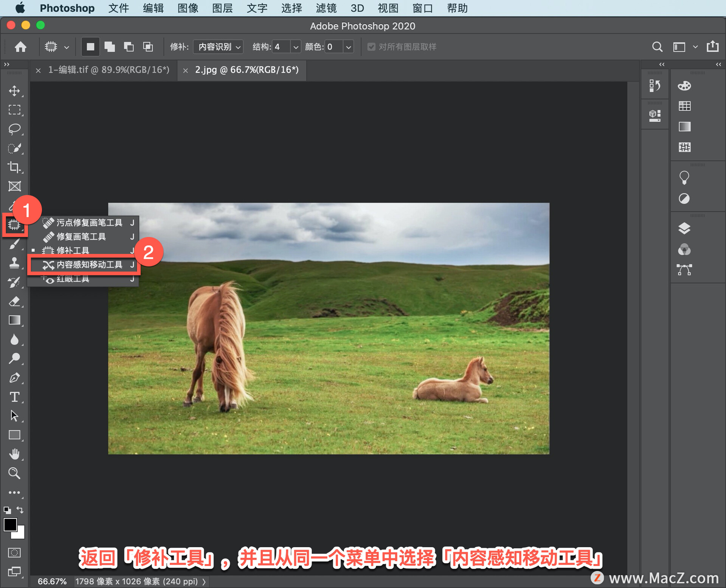Choose Intersect with Selection mode button

[x=148, y=47]
